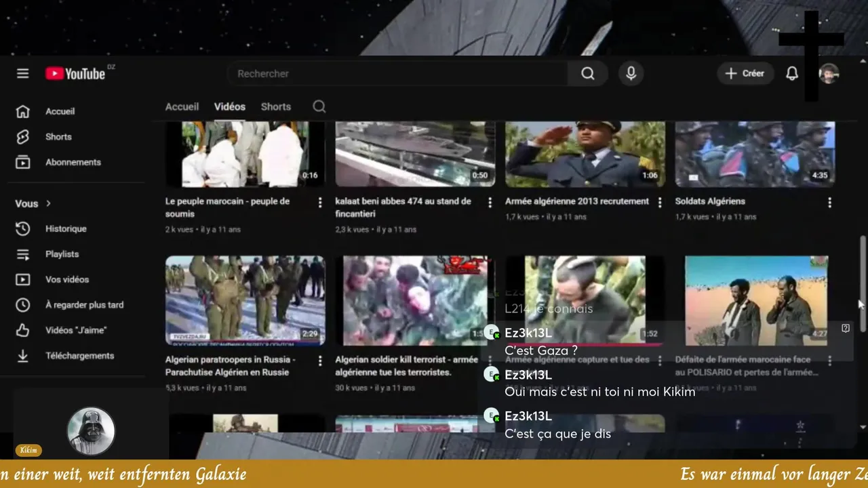The image size is (868, 488).
Task: Open title Le peuple marocain - peuple de soumis
Action: [x=227, y=207]
